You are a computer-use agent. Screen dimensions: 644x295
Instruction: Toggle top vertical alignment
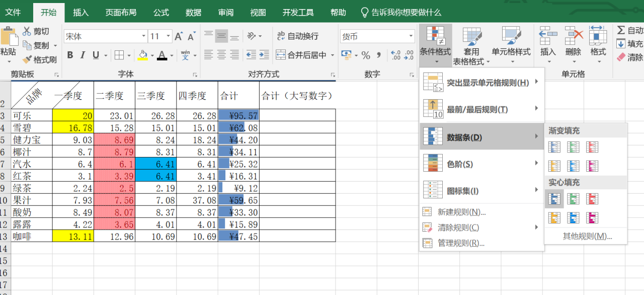[208, 36]
